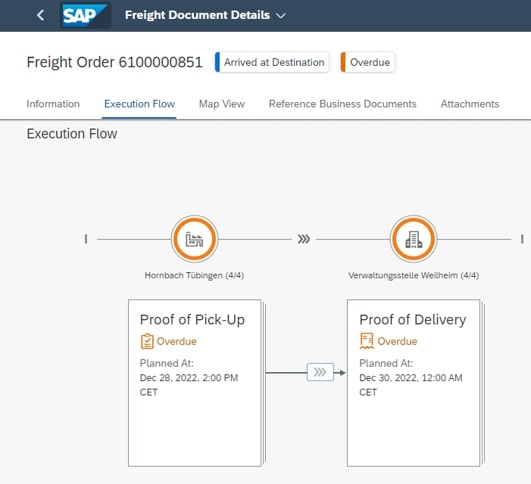Click the triple-chevron between the two stops
Viewport: 531px width, 484px height.
(x=304, y=239)
